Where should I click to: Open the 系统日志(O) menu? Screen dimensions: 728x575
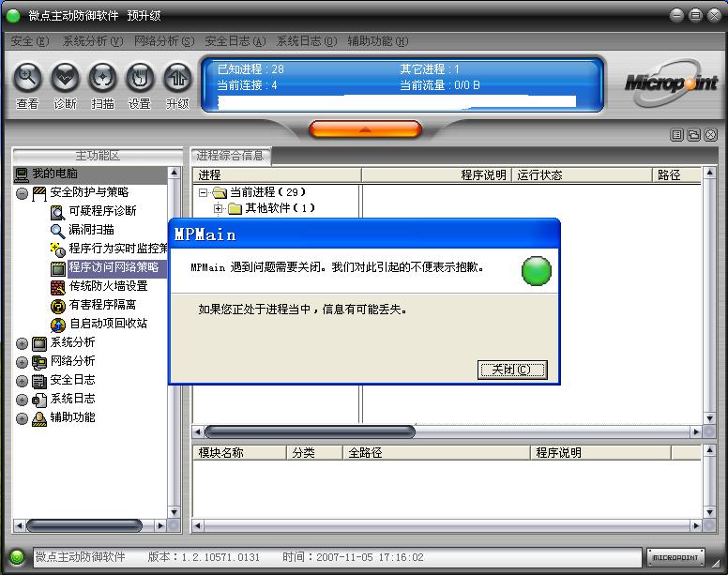(x=307, y=41)
